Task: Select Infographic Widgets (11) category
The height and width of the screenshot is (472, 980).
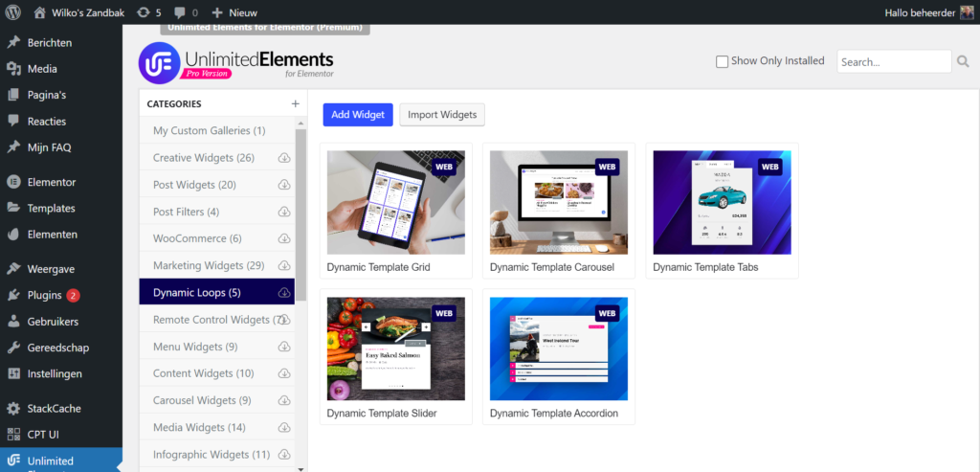Action: [x=217, y=455]
